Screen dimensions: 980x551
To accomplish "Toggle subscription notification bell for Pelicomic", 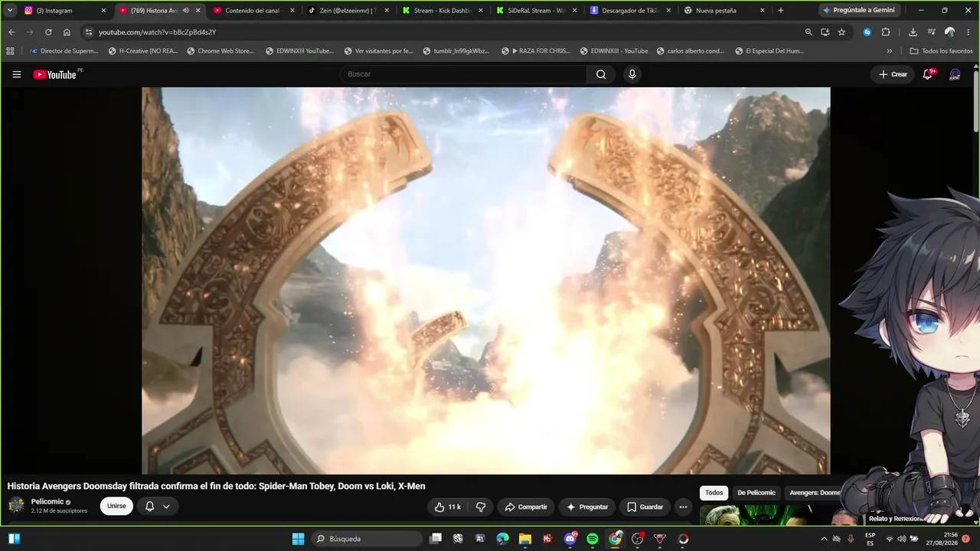I will tap(157, 506).
